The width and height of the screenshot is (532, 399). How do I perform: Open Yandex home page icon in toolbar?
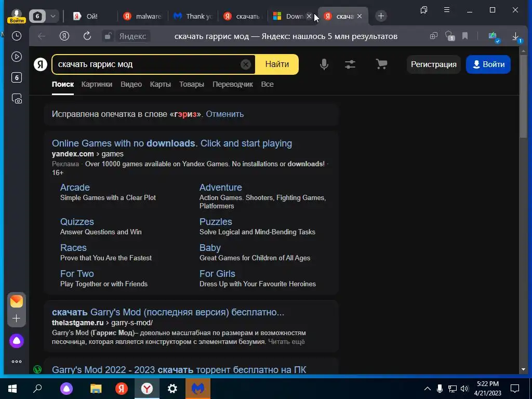point(64,36)
